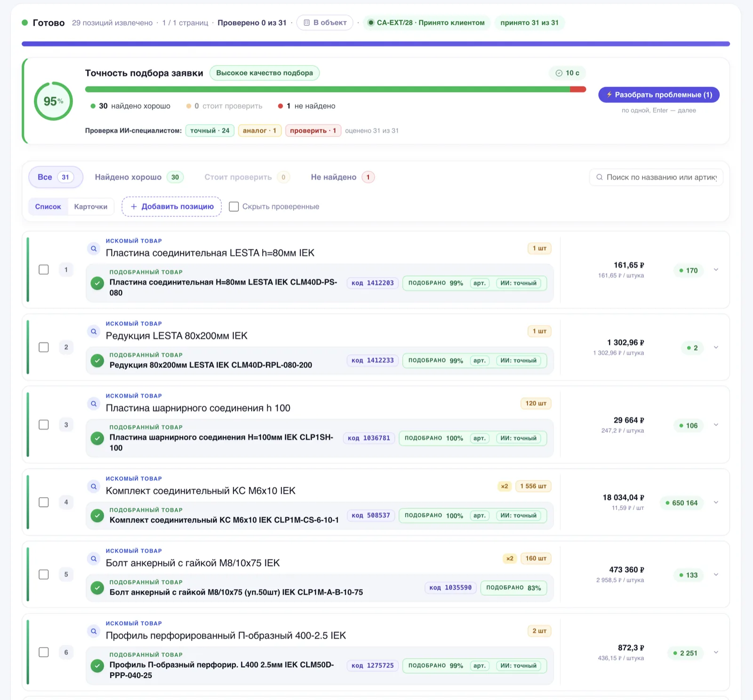The image size is (753, 700).
Task: Click the 95% accuracy circle indicator
Action: (x=53, y=101)
